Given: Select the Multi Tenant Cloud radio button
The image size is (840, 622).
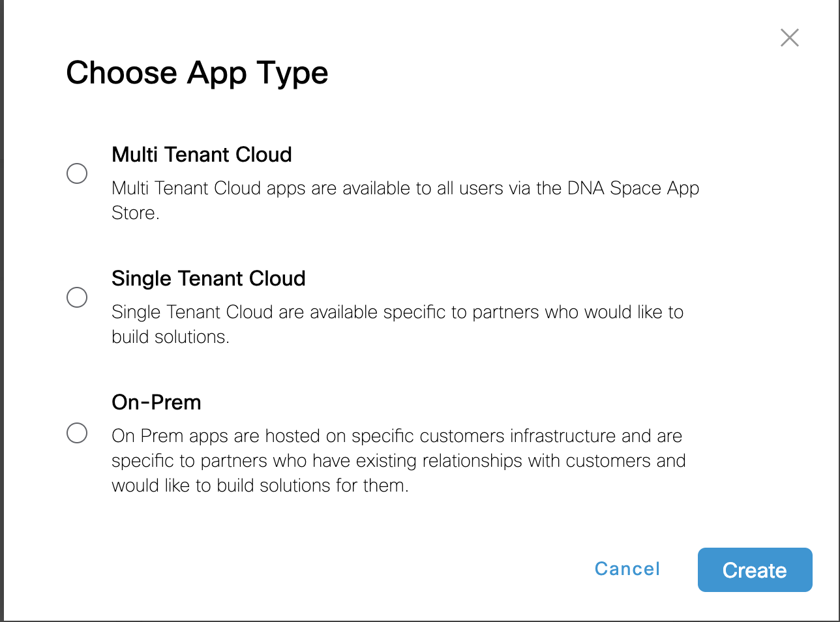Looking at the screenshot, I should coord(77,173).
